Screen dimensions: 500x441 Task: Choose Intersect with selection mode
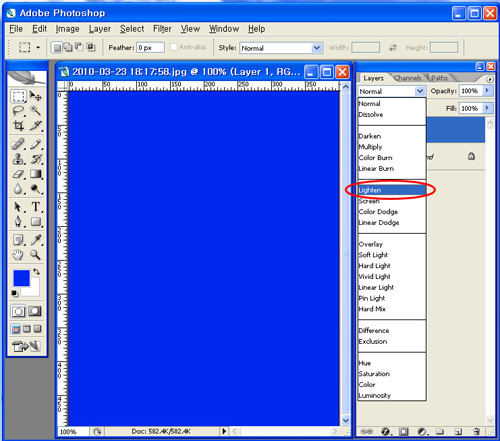(91, 47)
